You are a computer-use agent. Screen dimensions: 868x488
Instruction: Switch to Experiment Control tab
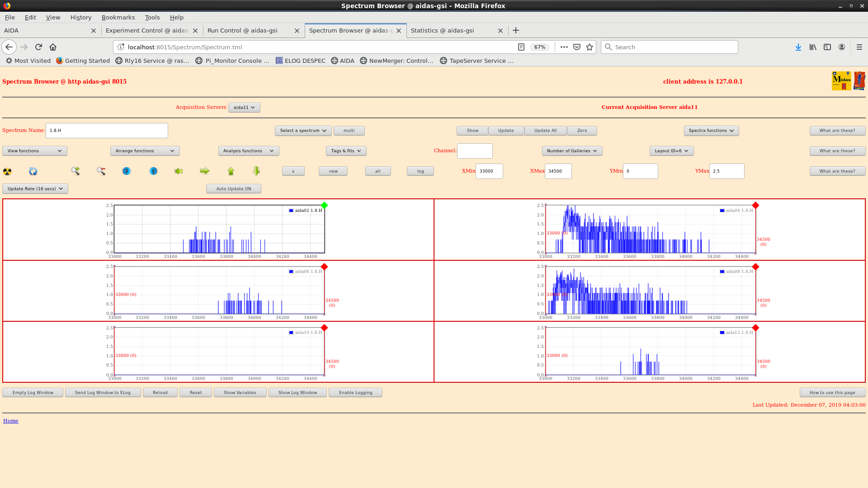coord(151,31)
